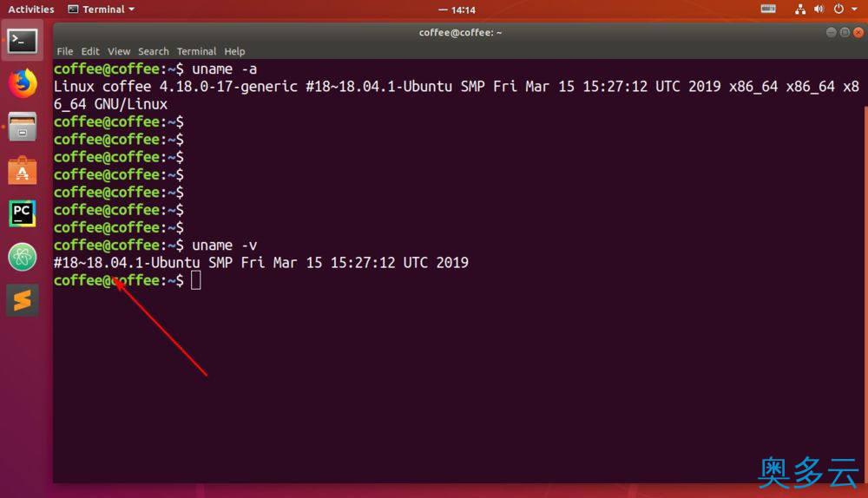Open the network status icon

pos(800,9)
